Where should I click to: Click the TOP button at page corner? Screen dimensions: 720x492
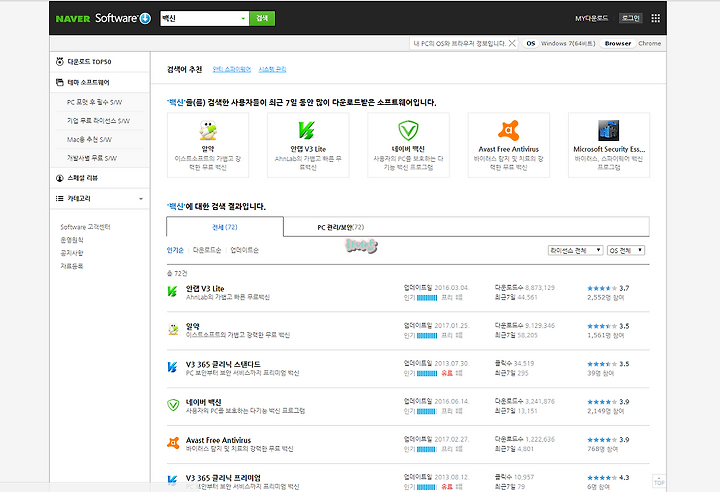pos(659,481)
